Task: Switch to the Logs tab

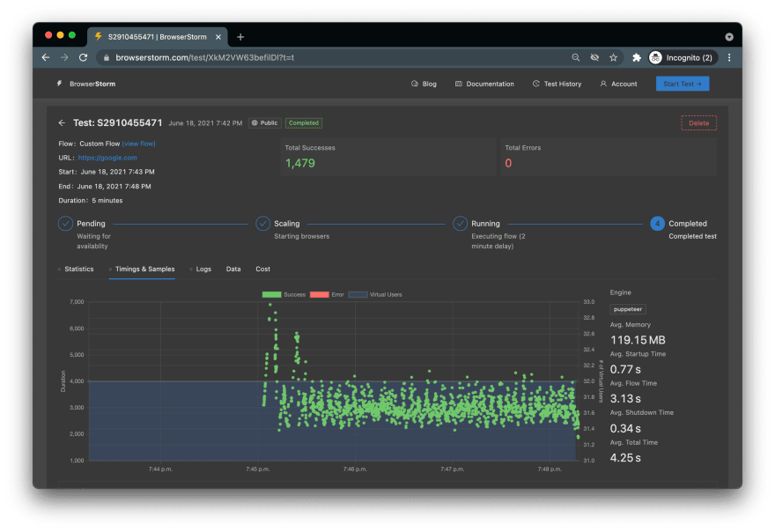Action: (203, 269)
